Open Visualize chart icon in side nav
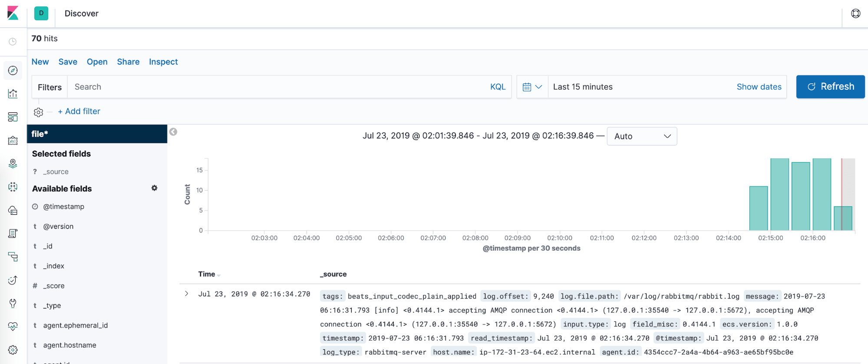868x364 pixels. pyautogui.click(x=13, y=94)
